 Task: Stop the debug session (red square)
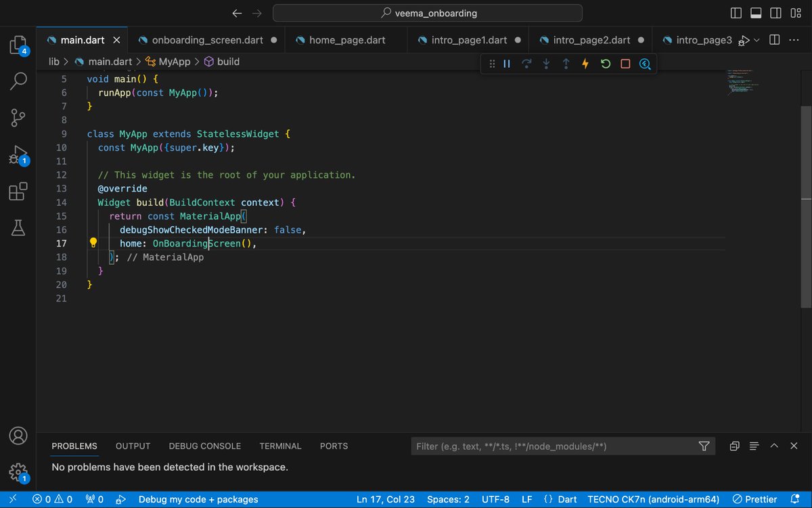coord(625,64)
